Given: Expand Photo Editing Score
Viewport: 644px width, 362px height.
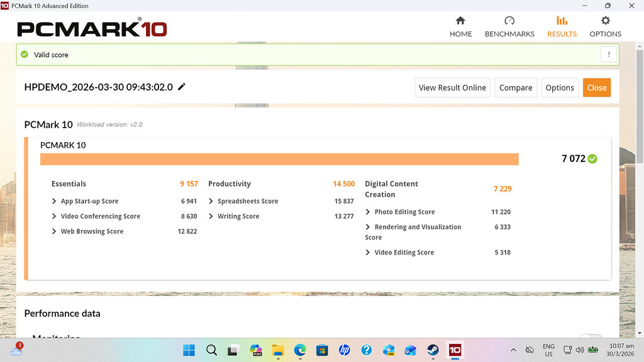Looking at the screenshot, I should [368, 212].
